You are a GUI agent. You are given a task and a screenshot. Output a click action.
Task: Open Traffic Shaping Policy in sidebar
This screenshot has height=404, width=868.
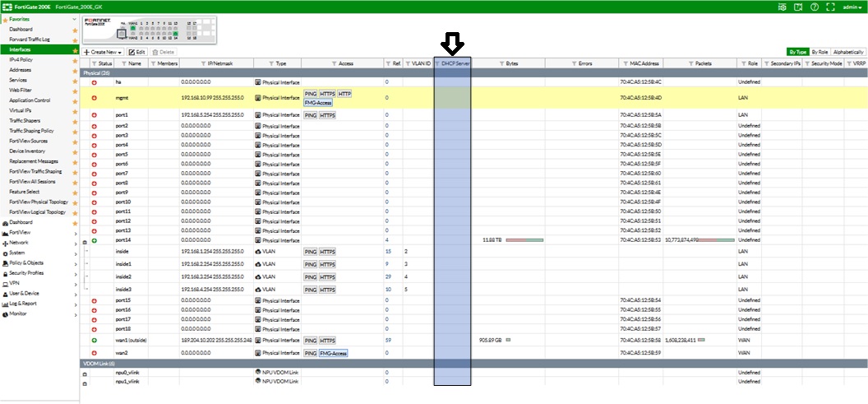coord(31,131)
